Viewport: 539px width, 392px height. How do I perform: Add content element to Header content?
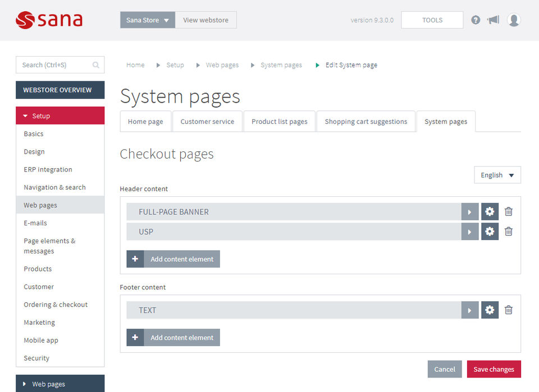(173, 259)
